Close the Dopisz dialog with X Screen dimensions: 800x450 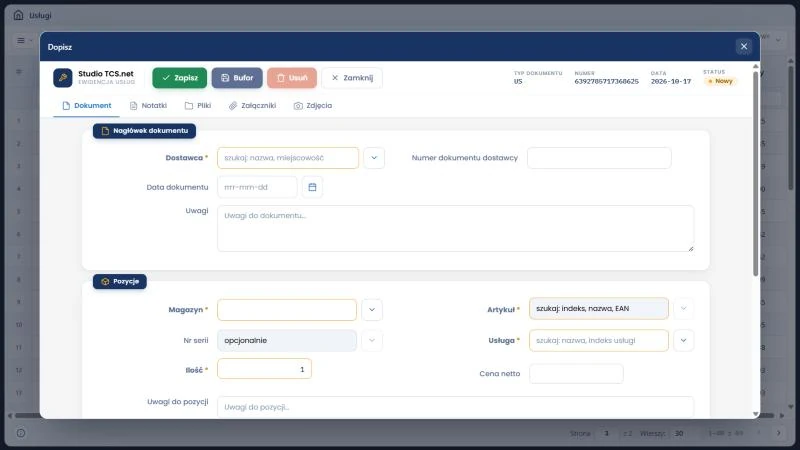coord(744,46)
